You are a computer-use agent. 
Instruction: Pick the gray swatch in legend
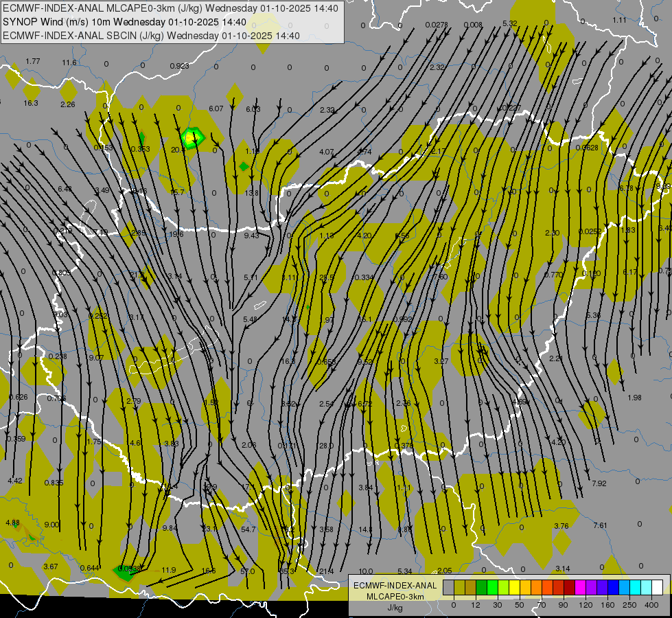[x=448, y=587]
